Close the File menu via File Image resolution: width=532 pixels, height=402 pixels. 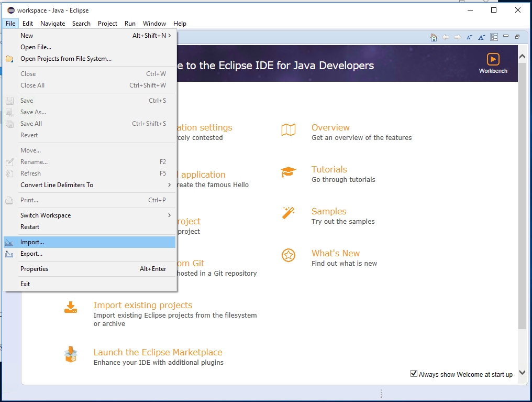[10, 24]
